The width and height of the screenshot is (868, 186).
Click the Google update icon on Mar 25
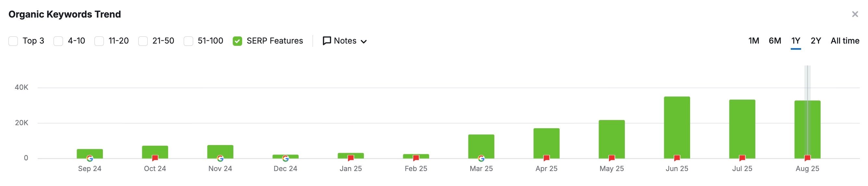pos(481,158)
